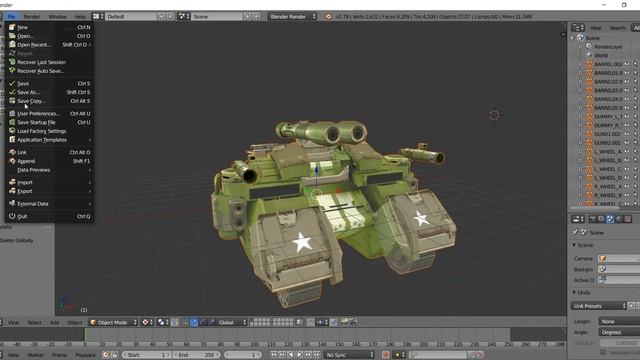Open the Window menu in header

tap(57, 17)
